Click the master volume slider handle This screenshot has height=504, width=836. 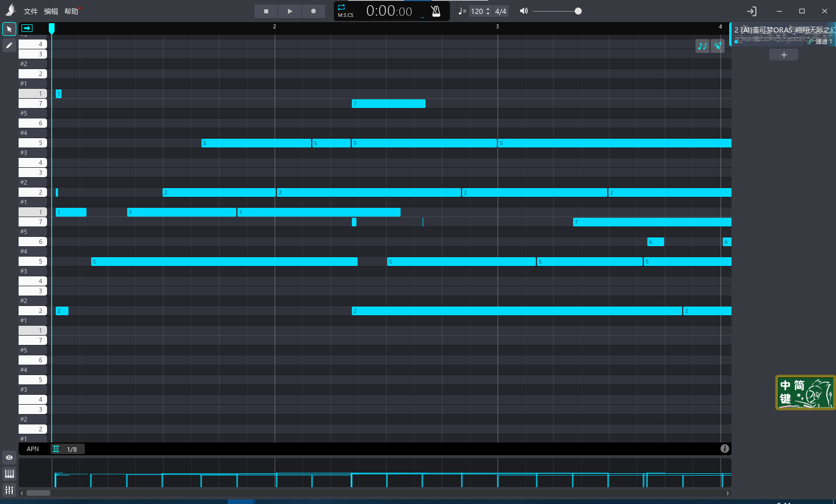pos(578,11)
